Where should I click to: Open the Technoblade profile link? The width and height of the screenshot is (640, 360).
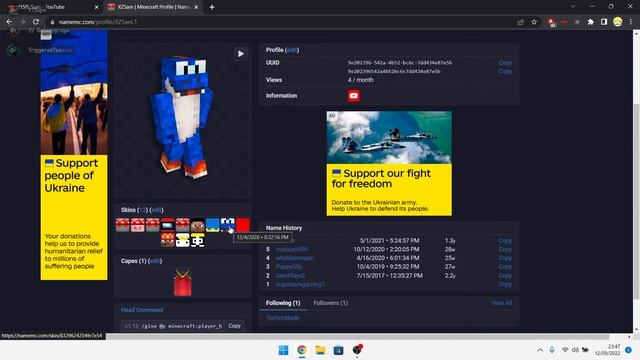point(283,318)
